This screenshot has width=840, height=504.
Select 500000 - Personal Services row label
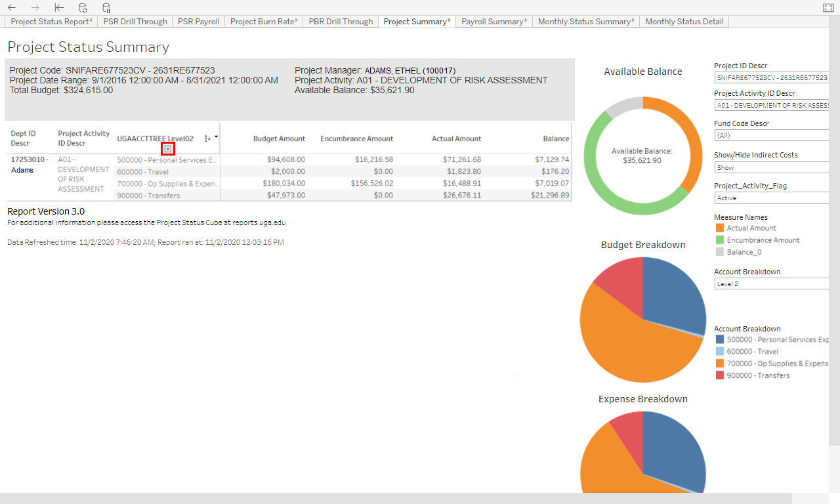pos(166,160)
